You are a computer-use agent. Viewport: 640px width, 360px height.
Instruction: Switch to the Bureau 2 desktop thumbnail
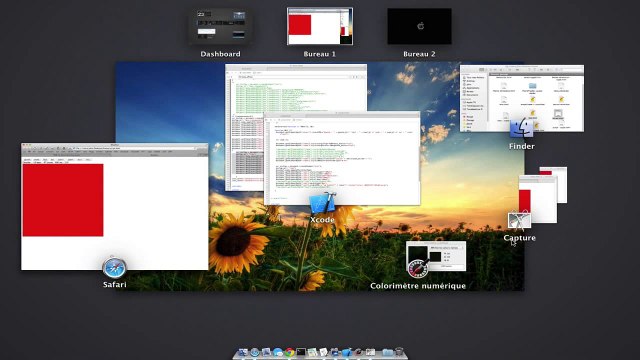(419, 26)
